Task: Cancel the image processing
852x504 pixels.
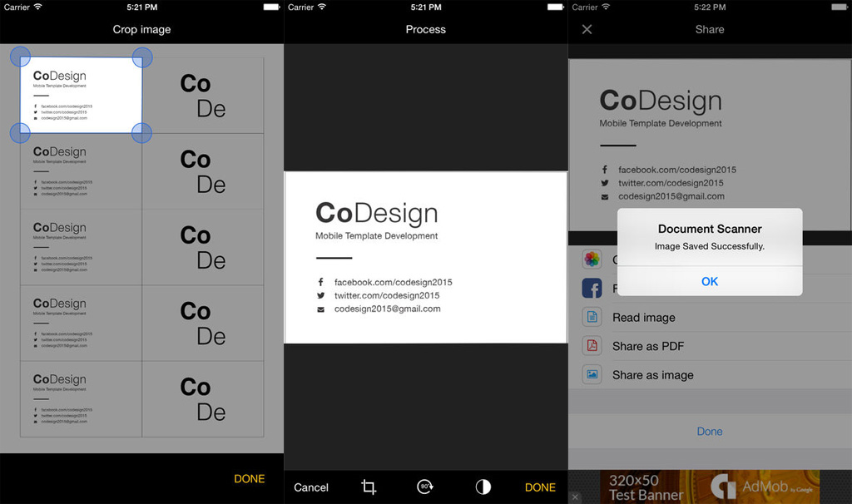Action: click(311, 487)
